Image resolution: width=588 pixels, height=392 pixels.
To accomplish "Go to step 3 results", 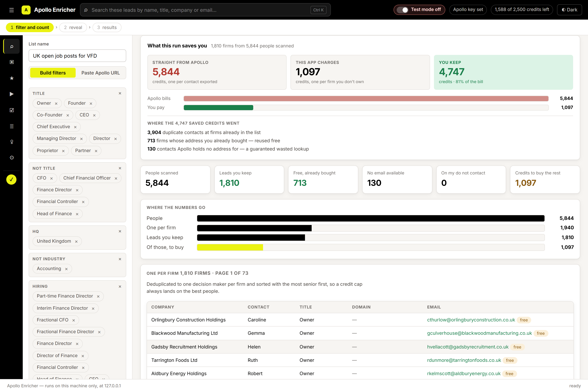I will (107, 27).
